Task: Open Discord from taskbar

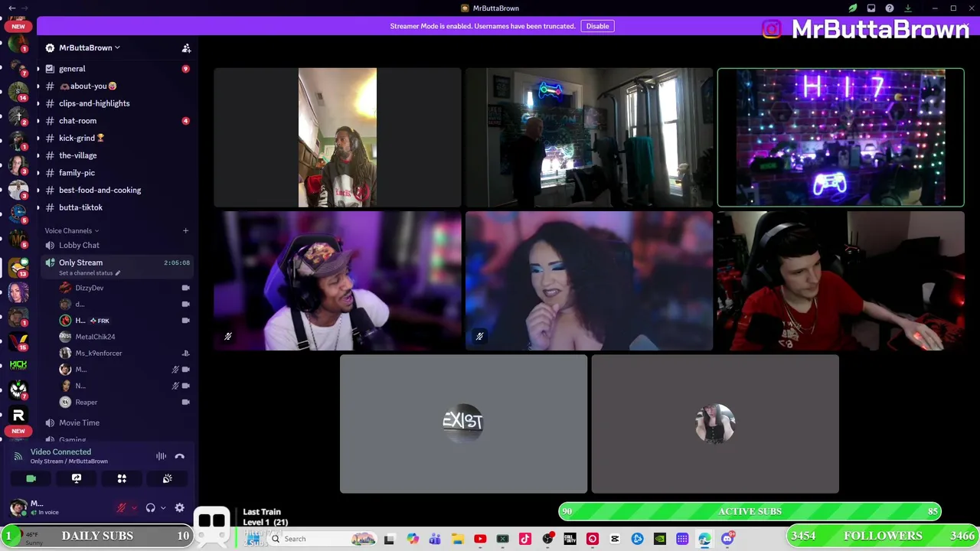Action: click(727, 539)
